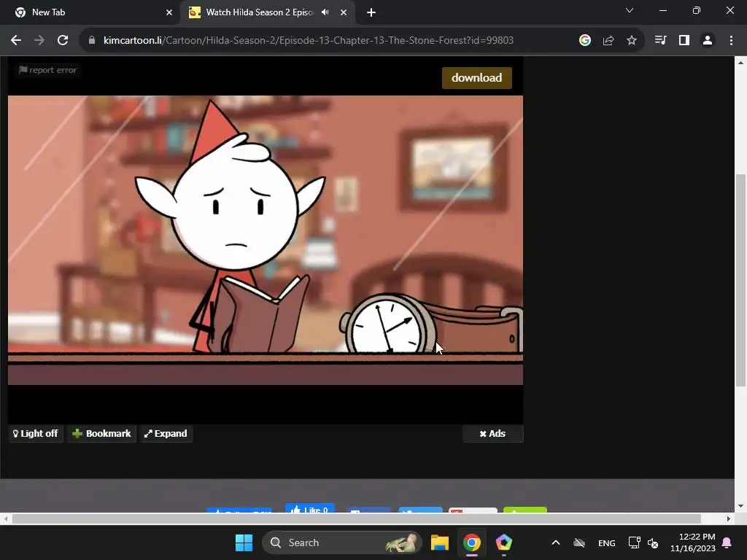747x560 pixels.
Task: Close the Watch Hilda Season 2 tab
Action: pyautogui.click(x=344, y=12)
